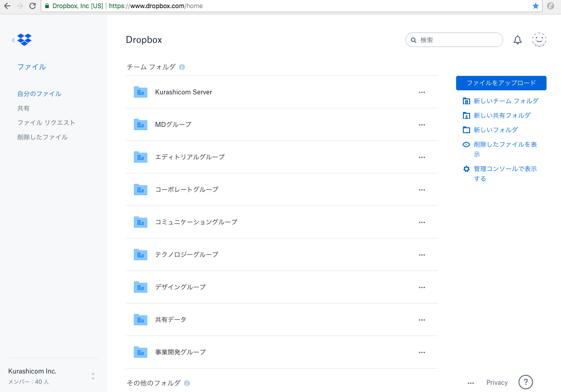
Task: Click the 共有データ folder icon
Action: click(x=141, y=319)
